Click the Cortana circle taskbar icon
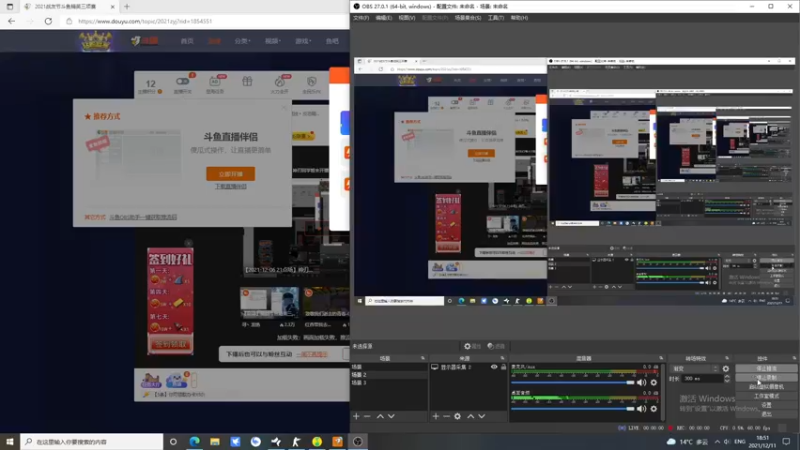Viewport: 800px width, 450px height. [x=173, y=441]
